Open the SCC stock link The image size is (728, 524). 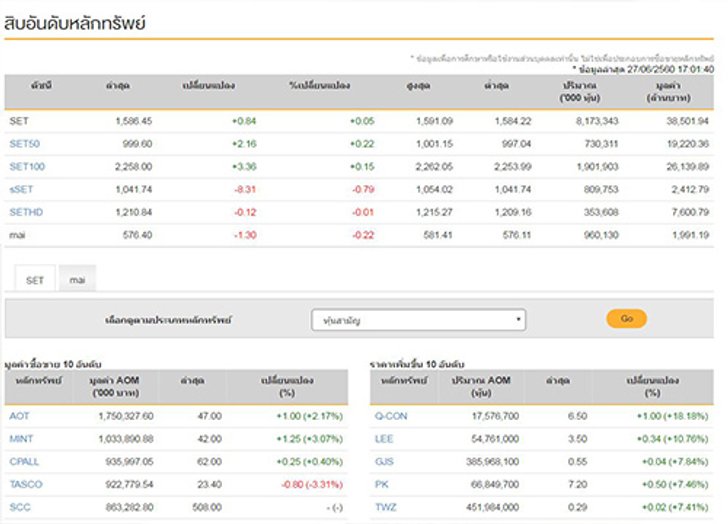click(x=20, y=507)
